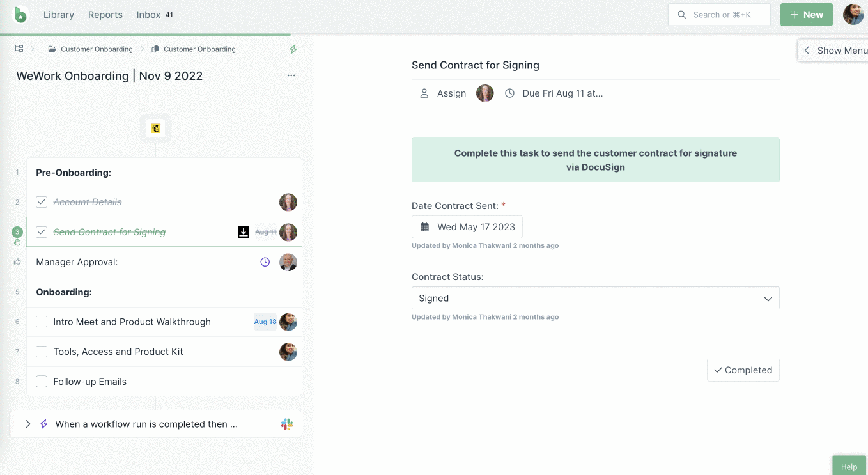Click the lightning icon on workflow-run automation
The width and height of the screenshot is (868, 475).
coord(44,424)
